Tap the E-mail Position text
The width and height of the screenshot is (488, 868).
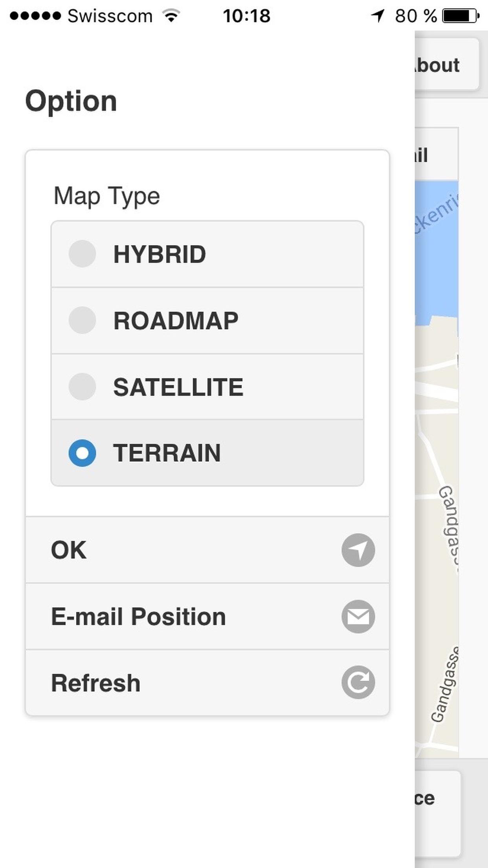138,616
